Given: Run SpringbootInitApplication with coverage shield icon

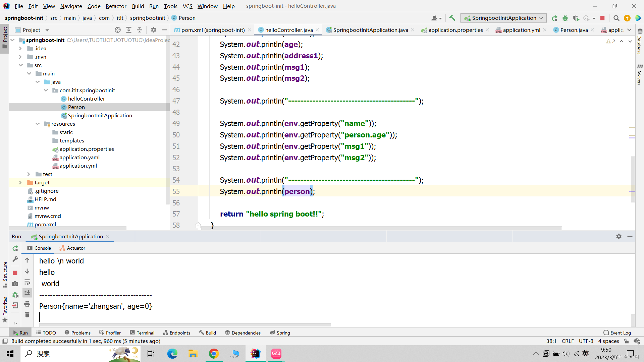Looking at the screenshot, I should pos(577,18).
